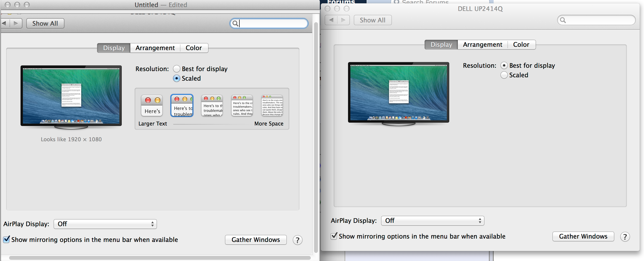The width and height of the screenshot is (644, 261).
Task: Switch to Arrangement tab in DELL UP2414Q window
Action: coord(483,45)
